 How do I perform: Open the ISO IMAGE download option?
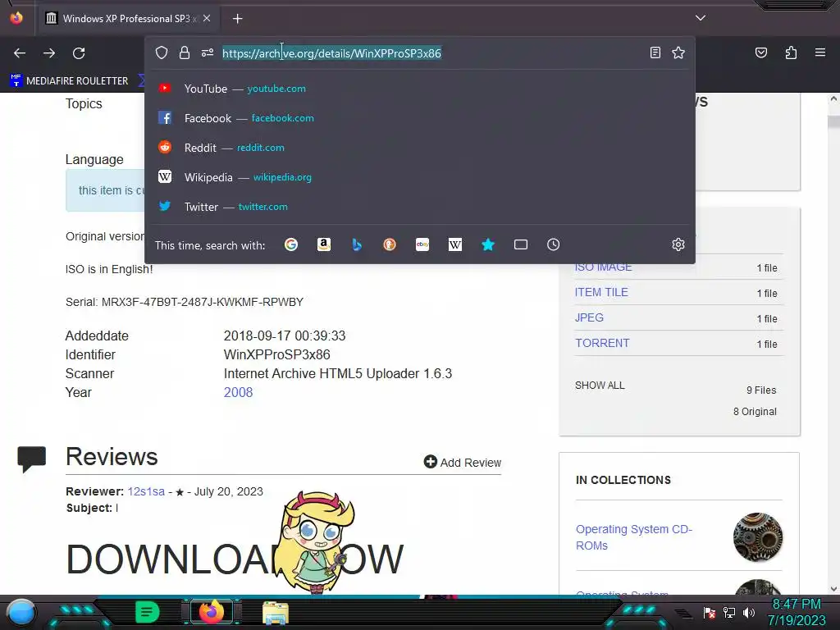click(603, 267)
